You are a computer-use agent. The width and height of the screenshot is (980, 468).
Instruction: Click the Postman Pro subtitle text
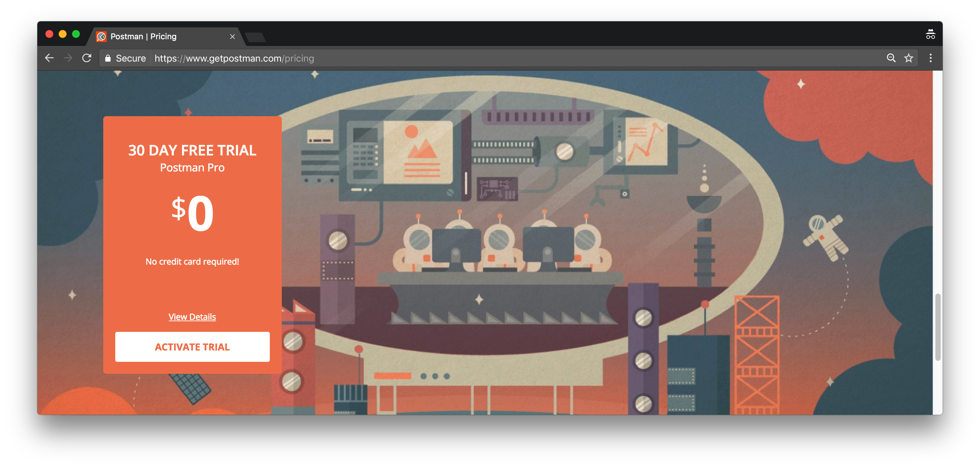pos(192,168)
